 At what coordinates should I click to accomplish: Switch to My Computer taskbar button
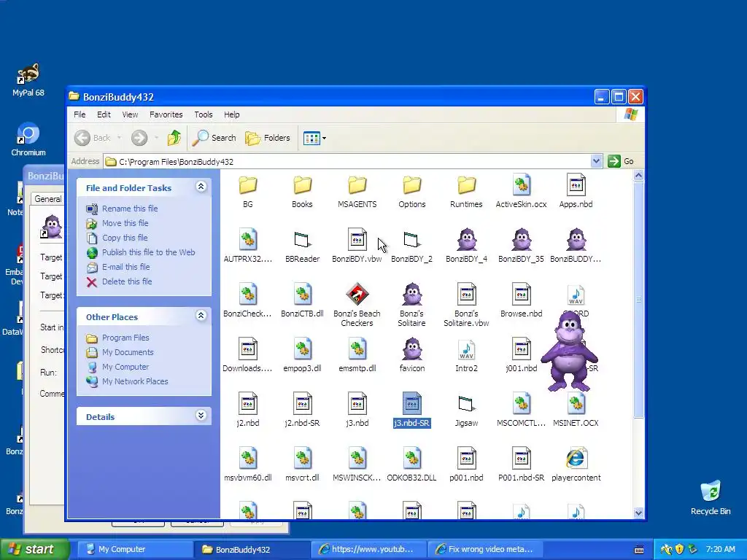pyautogui.click(x=135, y=549)
